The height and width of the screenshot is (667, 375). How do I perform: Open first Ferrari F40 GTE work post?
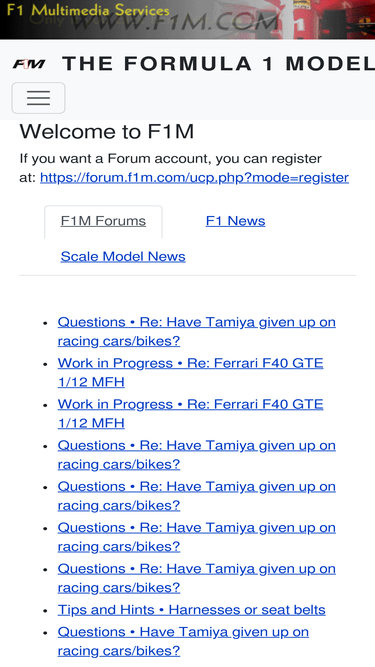coord(190,372)
